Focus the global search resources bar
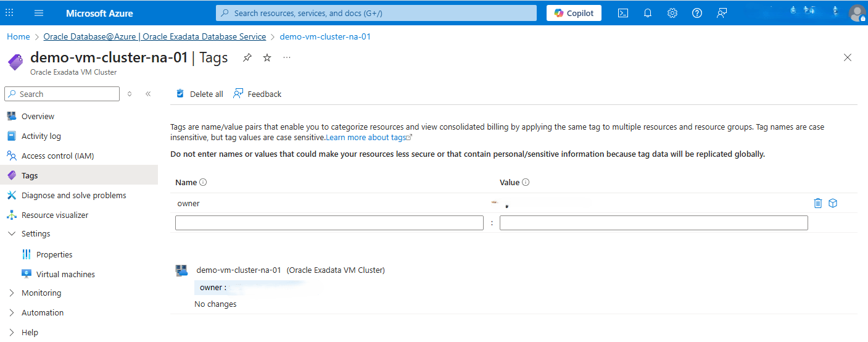868x342 pixels. 376,13
